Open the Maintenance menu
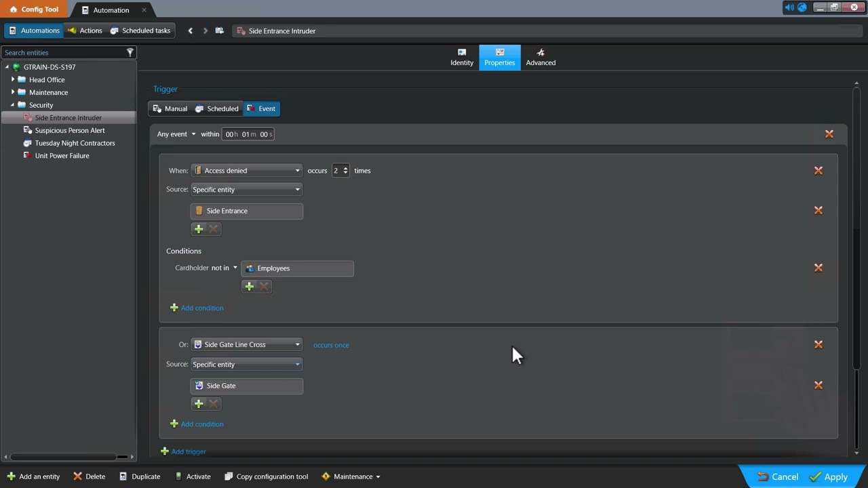 pos(351,476)
